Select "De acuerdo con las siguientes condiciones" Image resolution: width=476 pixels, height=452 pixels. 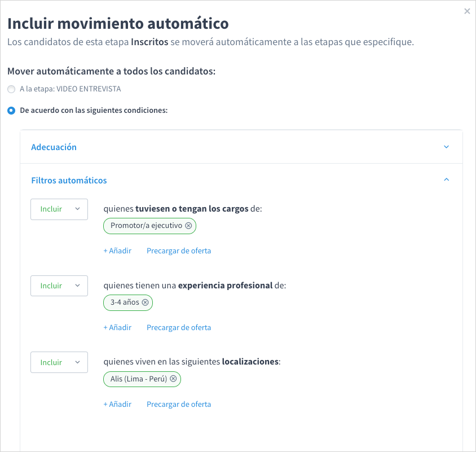point(11,111)
